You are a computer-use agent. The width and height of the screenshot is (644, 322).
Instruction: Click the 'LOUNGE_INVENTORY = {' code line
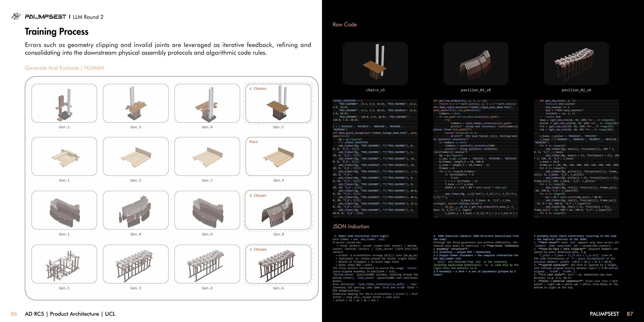click(348, 101)
